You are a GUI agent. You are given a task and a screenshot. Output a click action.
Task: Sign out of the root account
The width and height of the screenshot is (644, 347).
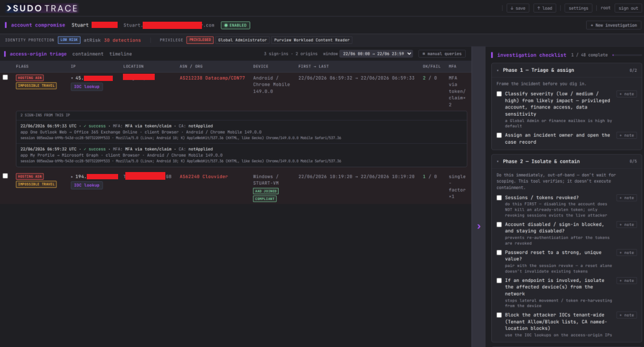coord(628,8)
